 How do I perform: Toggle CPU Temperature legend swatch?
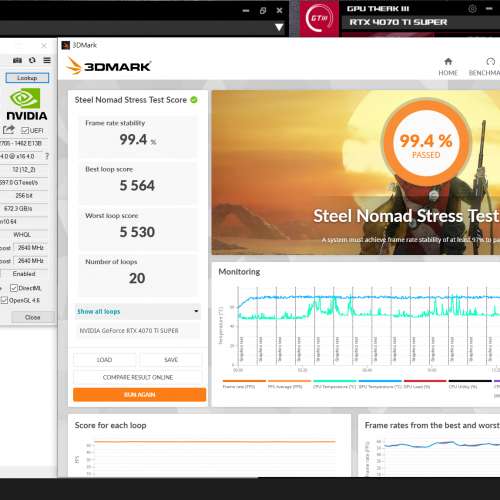[x=335, y=381]
